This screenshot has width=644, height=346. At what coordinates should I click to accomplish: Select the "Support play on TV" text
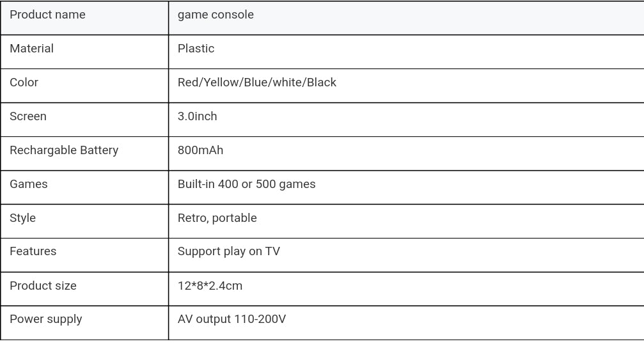(x=228, y=251)
